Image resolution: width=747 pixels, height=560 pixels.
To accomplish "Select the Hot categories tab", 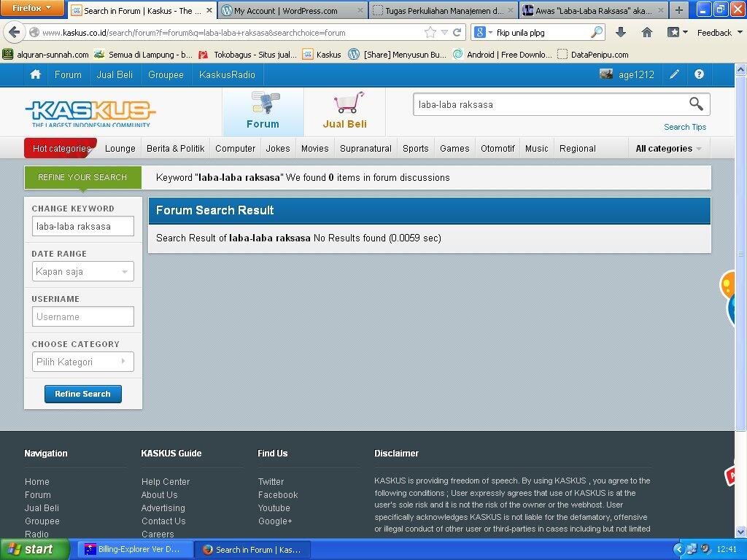I will [61, 149].
